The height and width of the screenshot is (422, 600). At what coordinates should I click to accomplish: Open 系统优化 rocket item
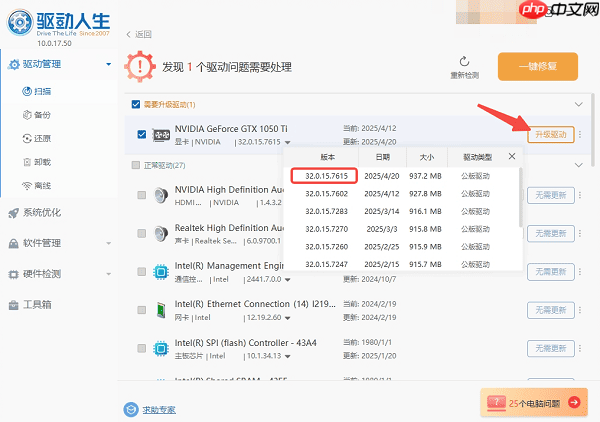click(x=34, y=213)
